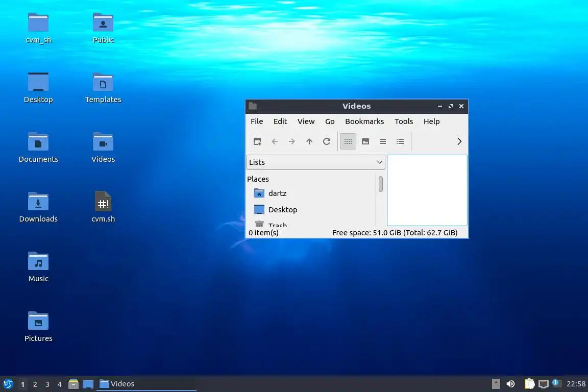Select the cvm_sh desktop folder
This screenshot has height=392, width=588.
tap(38, 28)
